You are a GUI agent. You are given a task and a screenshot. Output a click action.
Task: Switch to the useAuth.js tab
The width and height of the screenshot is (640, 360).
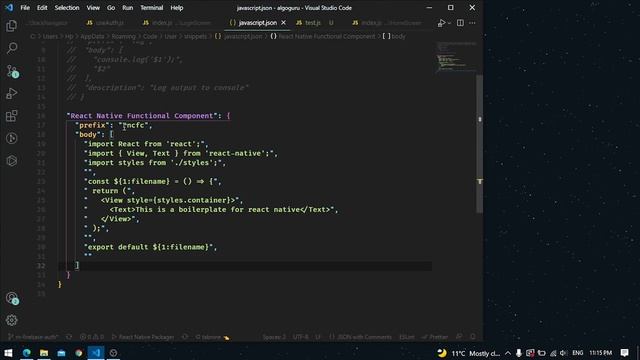(x=105, y=23)
